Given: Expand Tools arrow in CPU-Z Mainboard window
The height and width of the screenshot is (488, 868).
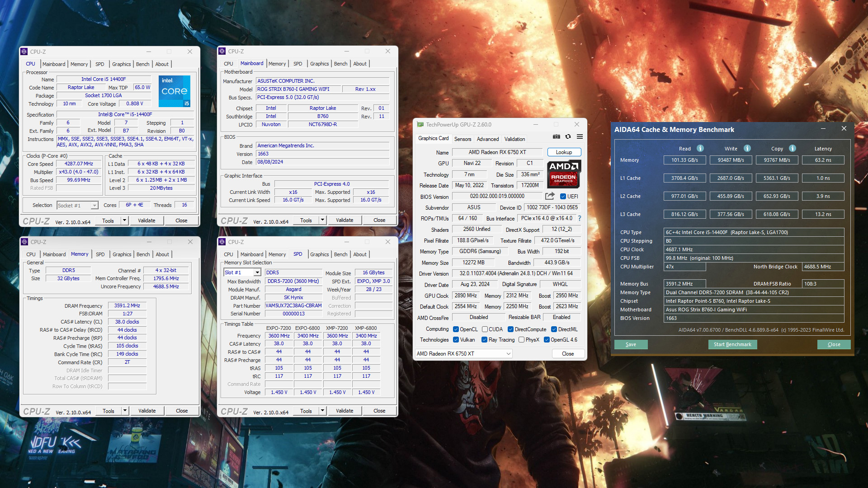Looking at the screenshot, I should coord(322,220).
